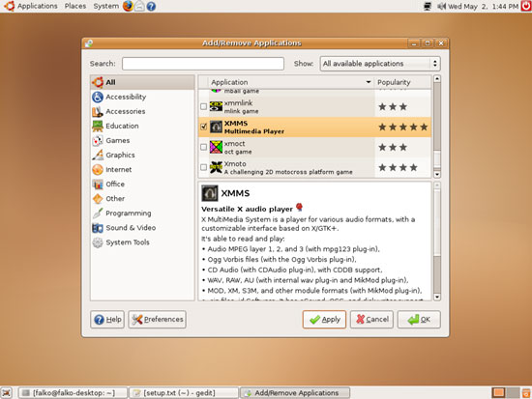Screen dimensions: 532x399
Task: Click the Accessories category icon
Action: [x=98, y=111]
